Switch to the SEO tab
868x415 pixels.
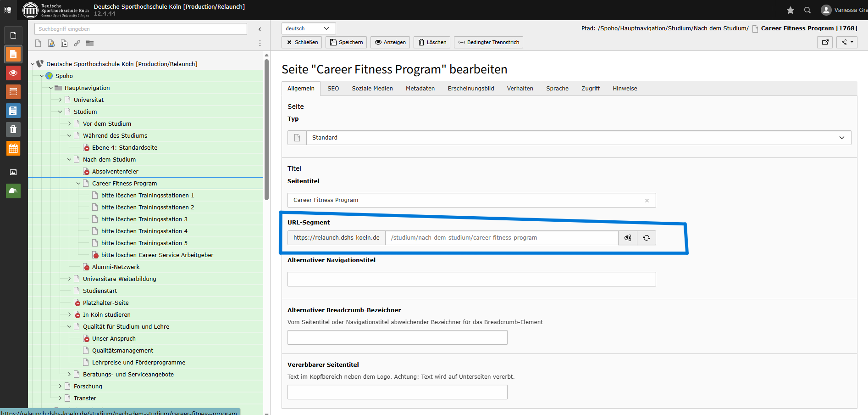(x=333, y=89)
